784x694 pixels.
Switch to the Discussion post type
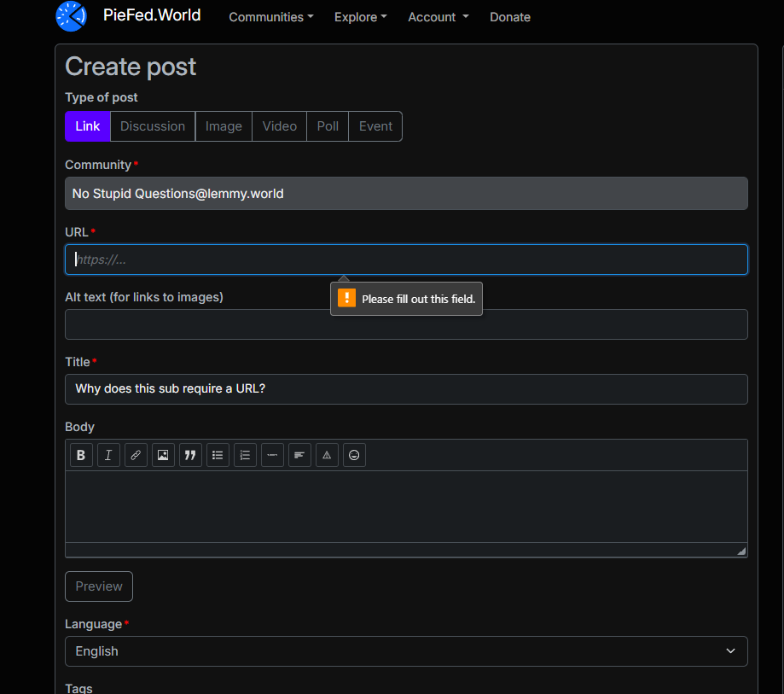click(x=153, y=126)
